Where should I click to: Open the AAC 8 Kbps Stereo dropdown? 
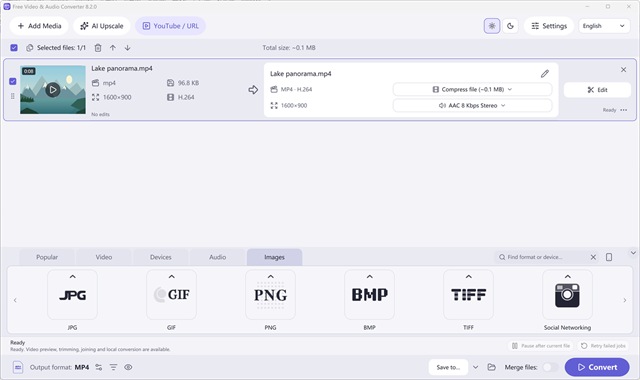click(472, 105)
